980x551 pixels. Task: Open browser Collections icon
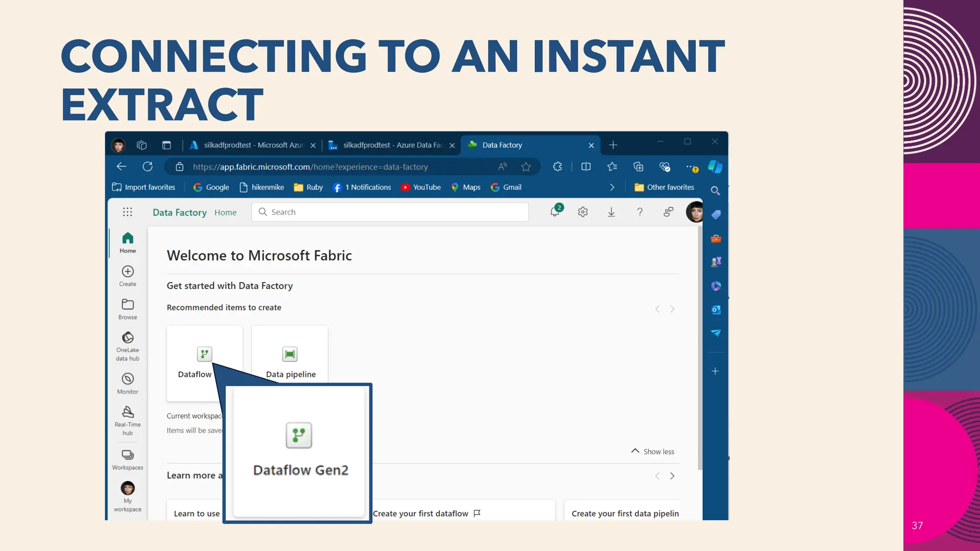point(638,166)
